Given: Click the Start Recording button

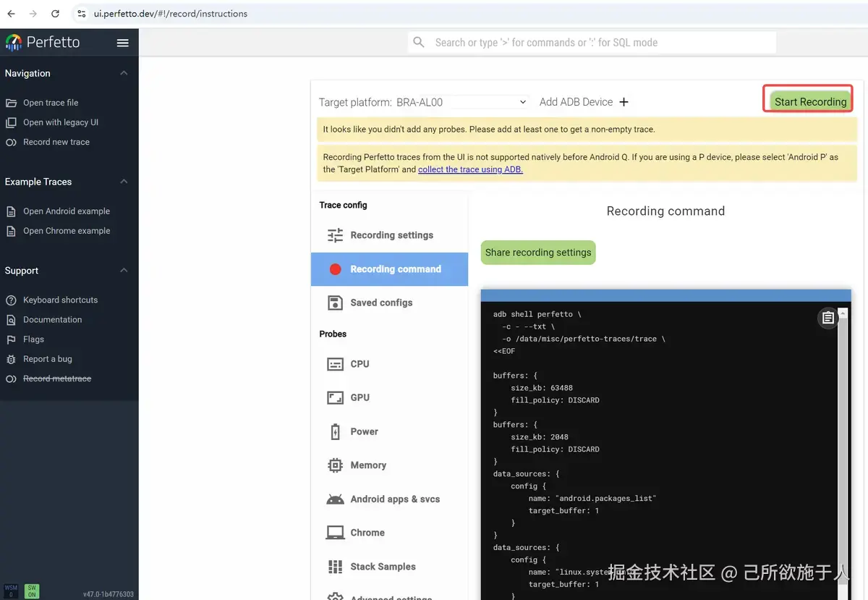Looking at the screenshot, I should coord(810,102).
